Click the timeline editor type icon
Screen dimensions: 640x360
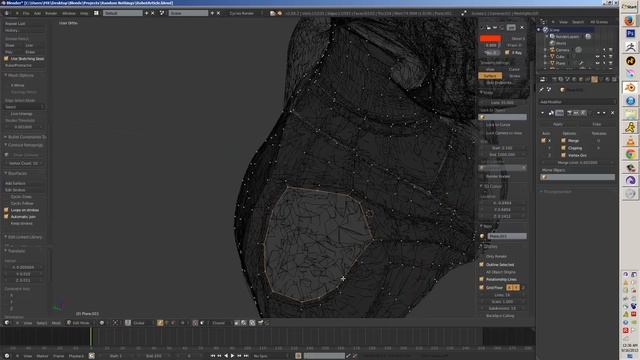click(x=7, y=356)
